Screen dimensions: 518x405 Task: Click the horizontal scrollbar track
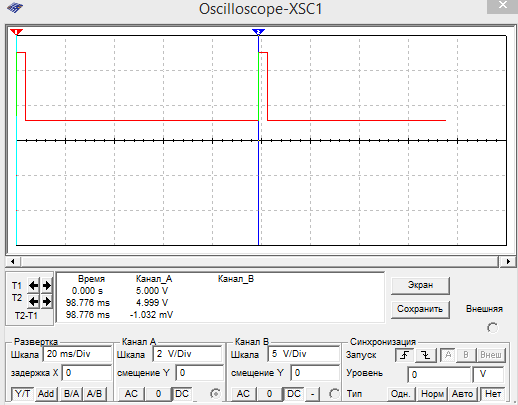pos(260,261)
